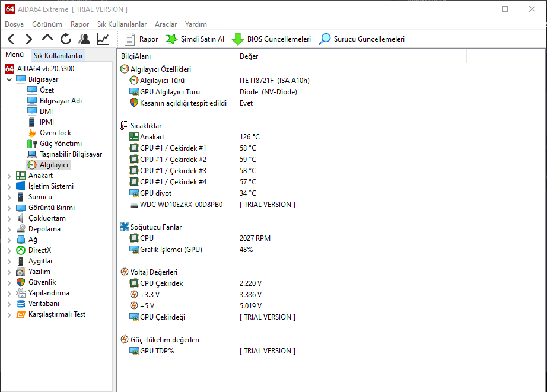Image resolution: width=547 pixels, height=392 pixels.
Task: Expand the DirectX tree node
Action: 9,251
